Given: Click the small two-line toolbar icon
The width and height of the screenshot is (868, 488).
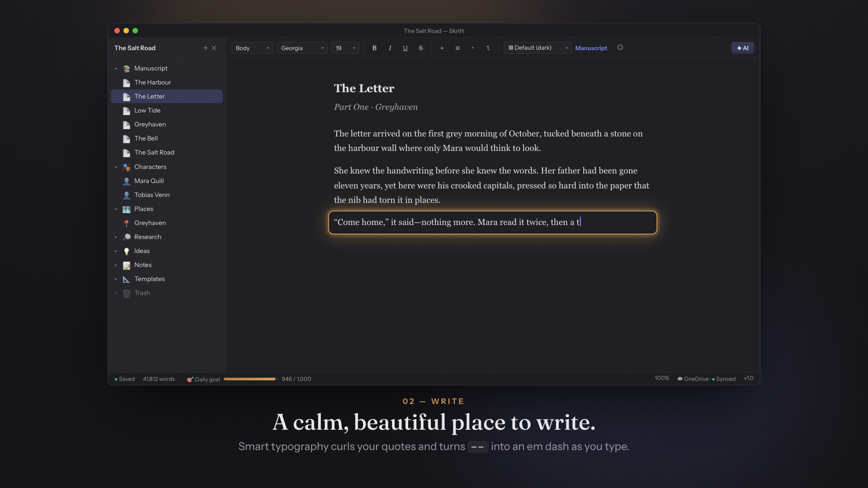Looking at the screenshot, I should coord(442,48).
